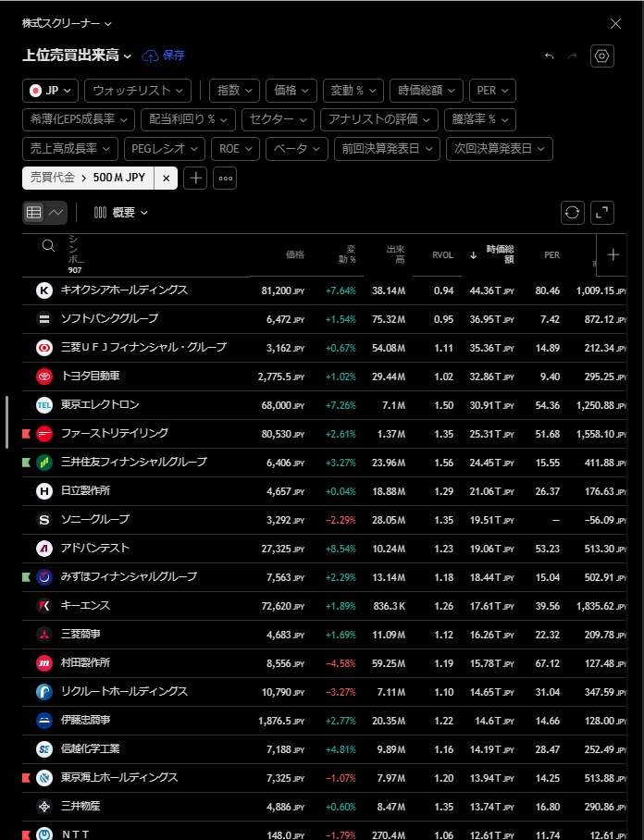
Task: Open JP market dropdown
Action: coord(50,91)
